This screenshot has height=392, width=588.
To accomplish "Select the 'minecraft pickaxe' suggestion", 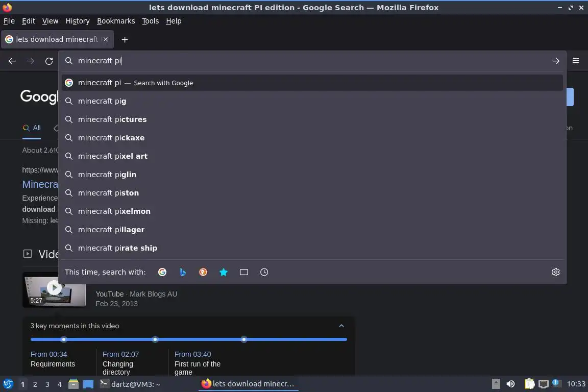I will tap(312, 138).
